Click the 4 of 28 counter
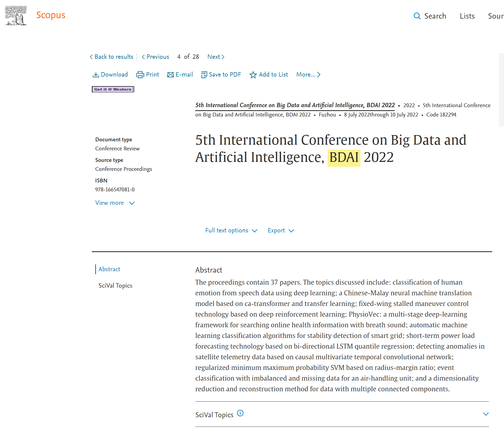504x429 pixels. (x=188, y=57)
